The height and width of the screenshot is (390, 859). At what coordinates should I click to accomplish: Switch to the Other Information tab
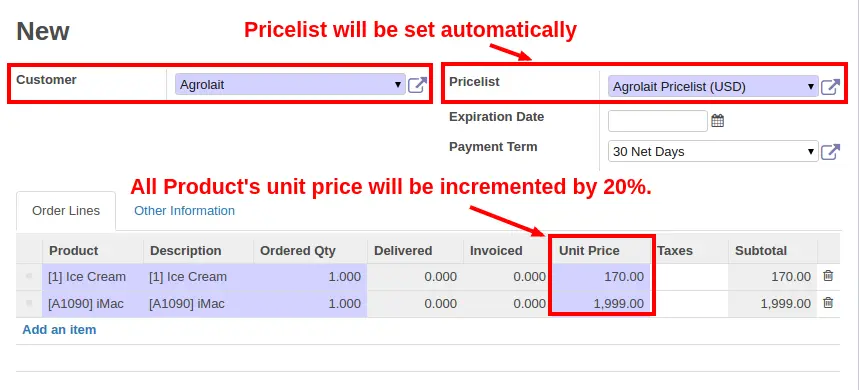pyautogui.click(x=185, y=211)
